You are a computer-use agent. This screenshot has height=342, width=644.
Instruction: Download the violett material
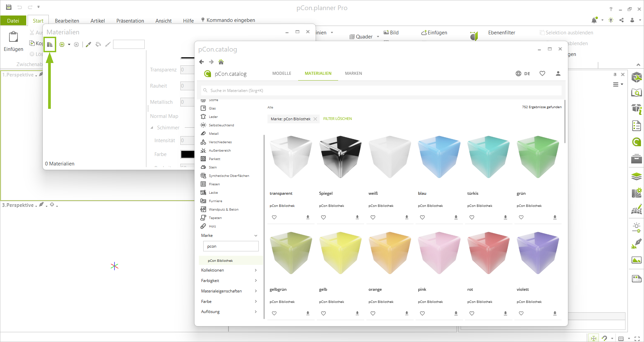(555, 313)
